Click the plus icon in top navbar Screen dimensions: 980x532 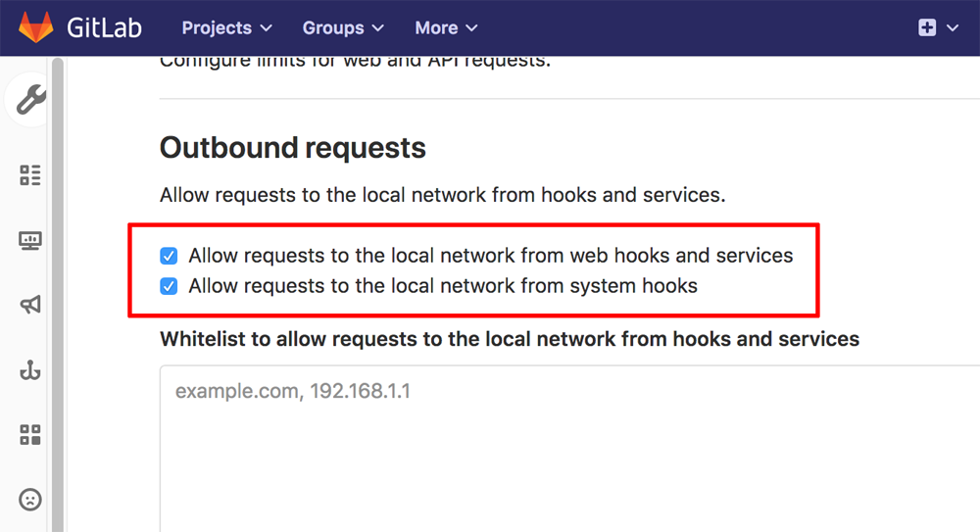[x=927, y=27]
